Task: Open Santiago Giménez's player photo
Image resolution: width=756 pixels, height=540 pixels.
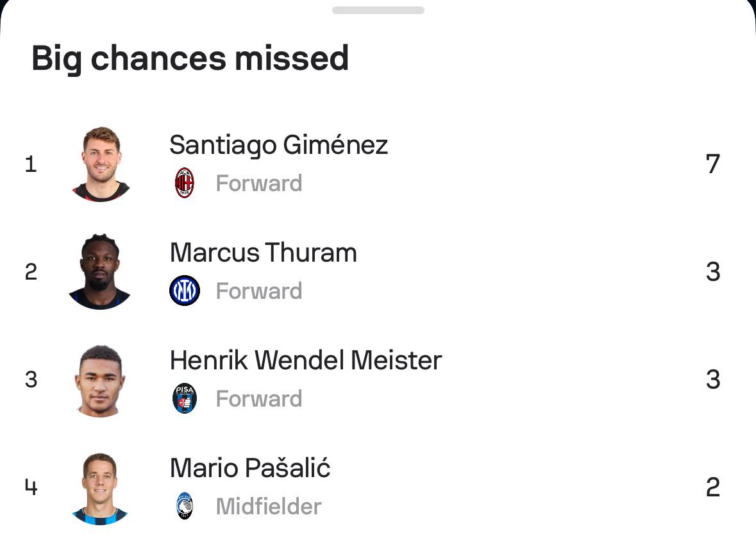Action: click(x=101, y=164)
